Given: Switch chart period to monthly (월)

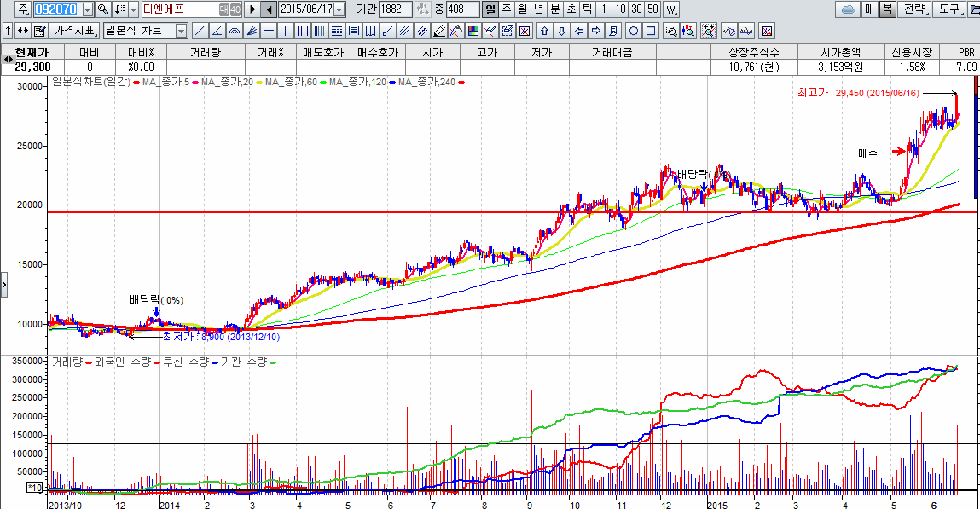Looking at the screenshot, I should click(x=523, y=9).
